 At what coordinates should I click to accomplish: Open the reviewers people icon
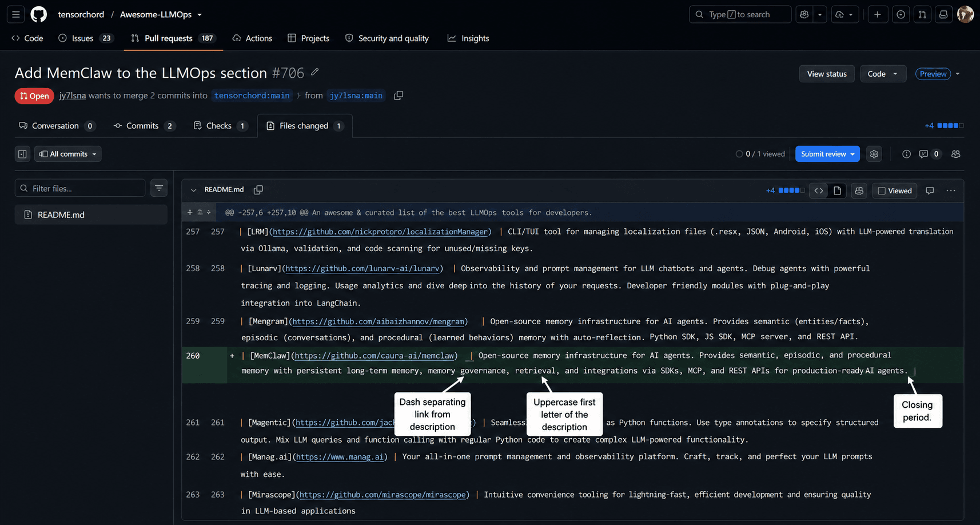[x=955, y=154]
